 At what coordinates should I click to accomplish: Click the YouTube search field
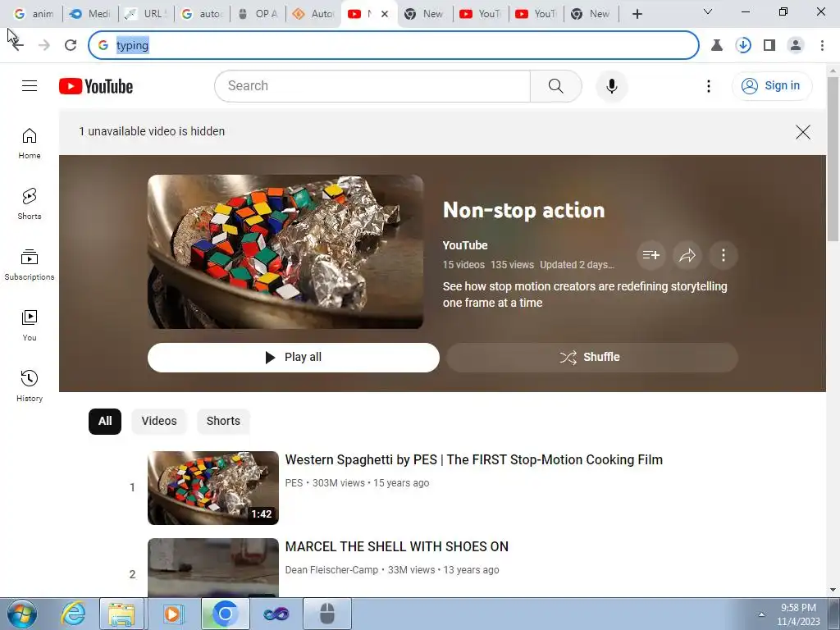coord(372,85)
